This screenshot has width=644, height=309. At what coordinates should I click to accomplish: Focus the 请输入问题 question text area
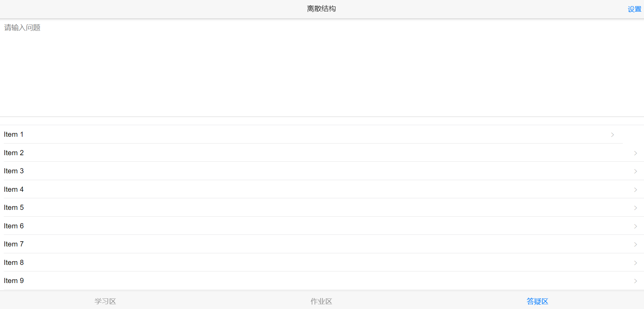[322, 68]
